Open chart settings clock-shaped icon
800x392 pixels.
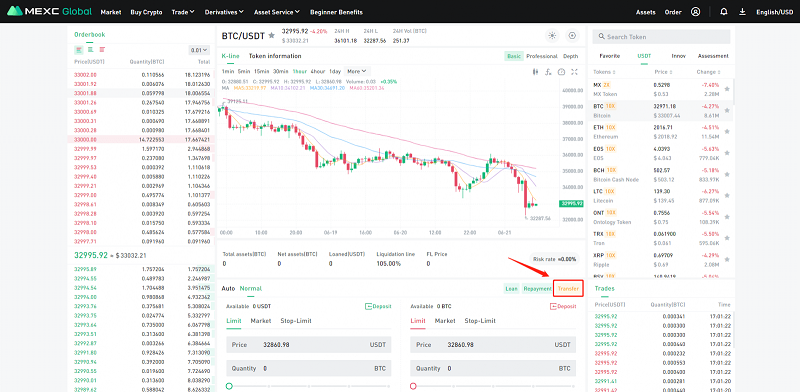(562, 72)
